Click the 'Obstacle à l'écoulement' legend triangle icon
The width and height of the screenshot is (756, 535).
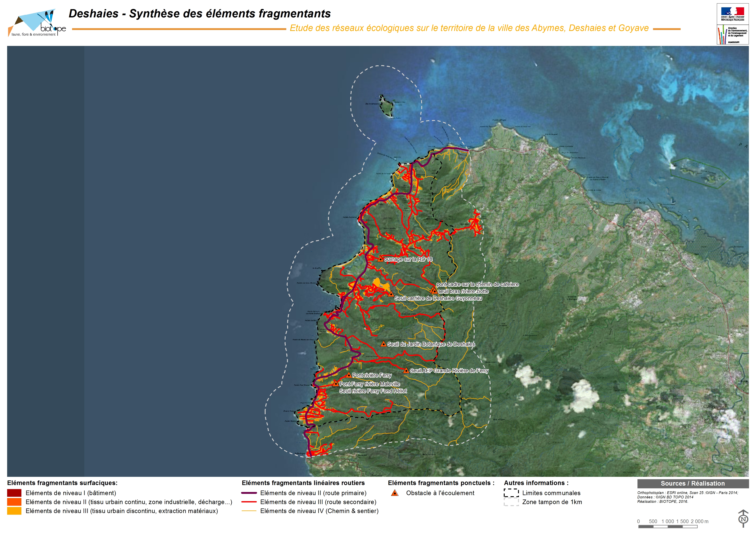395,493
